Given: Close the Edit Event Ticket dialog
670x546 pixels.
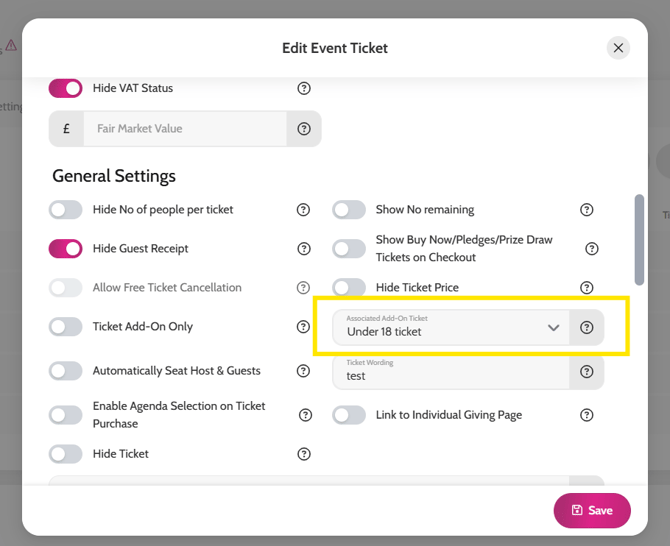Looking at the screenshot, I should tap(618, 48).
